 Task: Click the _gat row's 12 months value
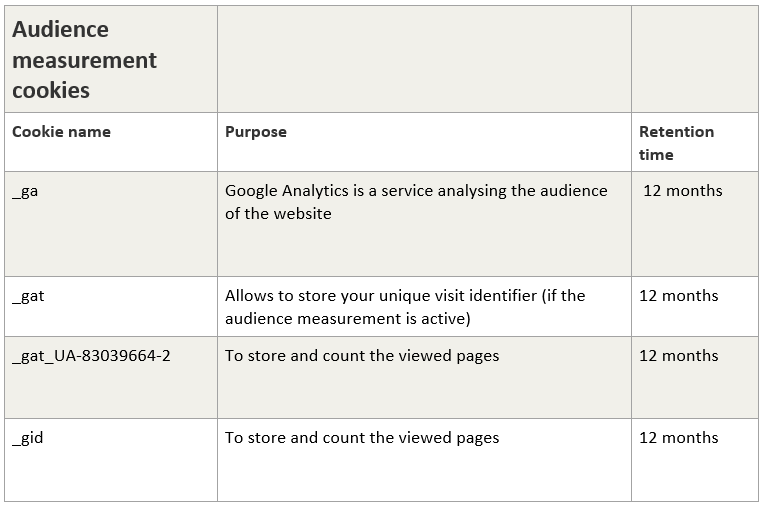tap(678, 296)
